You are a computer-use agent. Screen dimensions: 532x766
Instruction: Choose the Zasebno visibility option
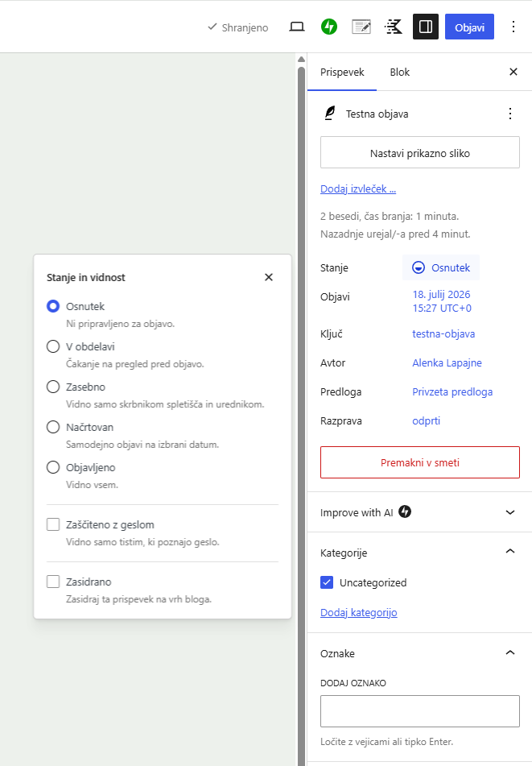52,387
